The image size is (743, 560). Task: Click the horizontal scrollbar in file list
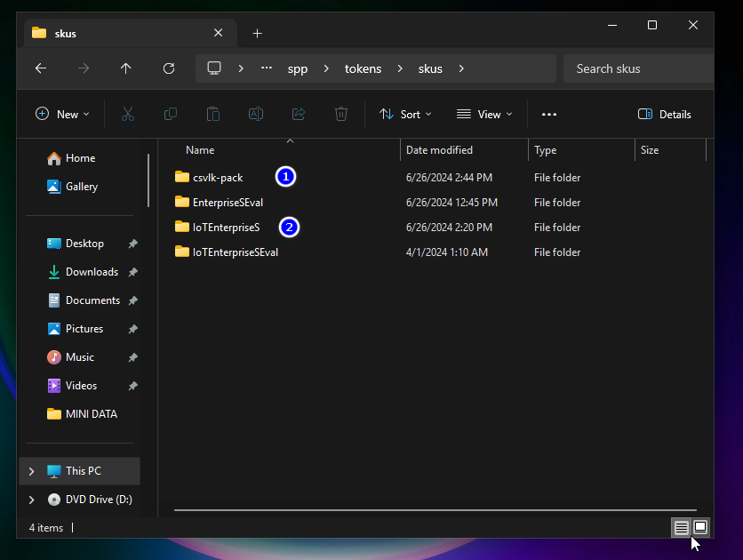pos(435,510)
